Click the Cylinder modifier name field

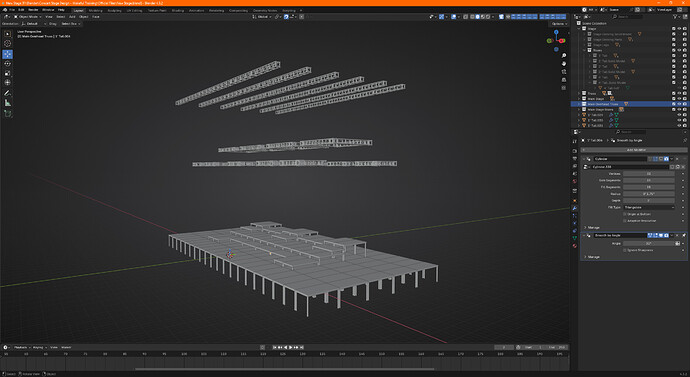coord(620,159)
